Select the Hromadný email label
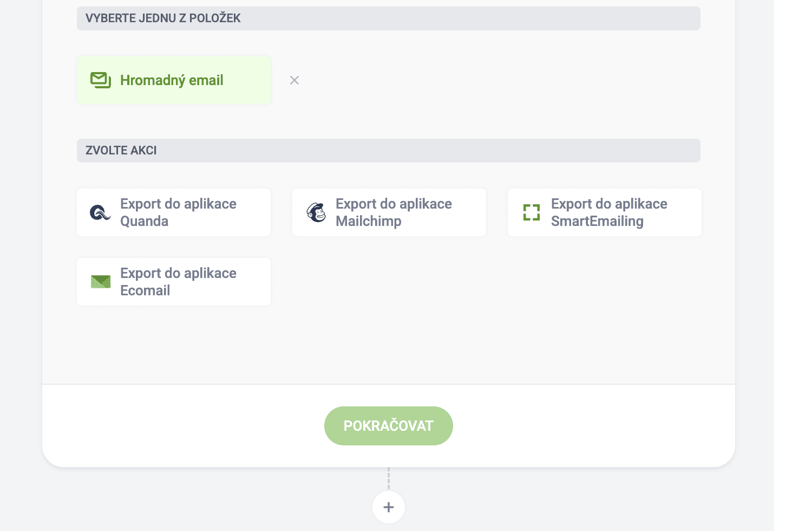 [172, 80]
